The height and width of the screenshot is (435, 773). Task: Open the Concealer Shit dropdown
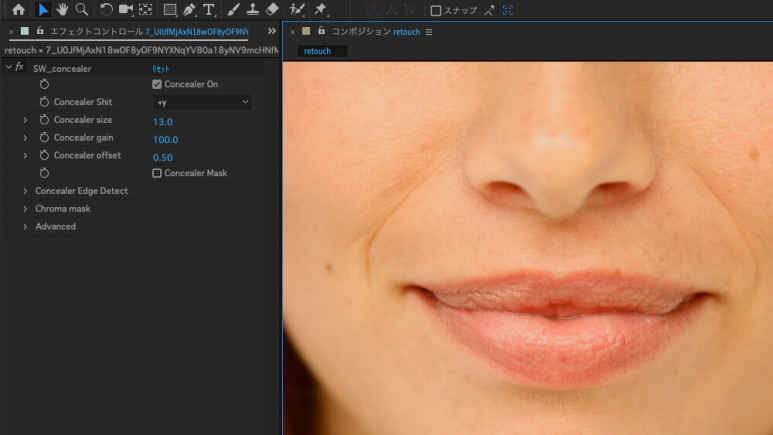click(201, 102)
